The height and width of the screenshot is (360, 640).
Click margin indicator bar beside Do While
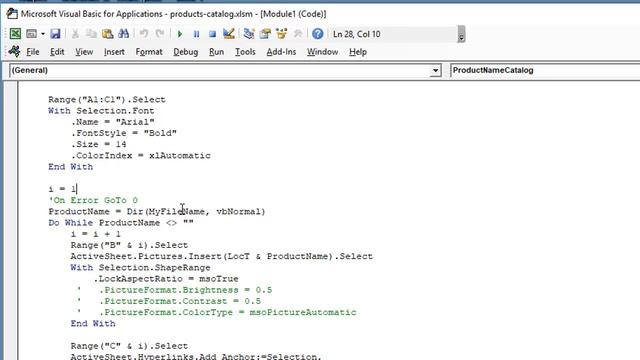pyautogui.click(x=11, y=223)
